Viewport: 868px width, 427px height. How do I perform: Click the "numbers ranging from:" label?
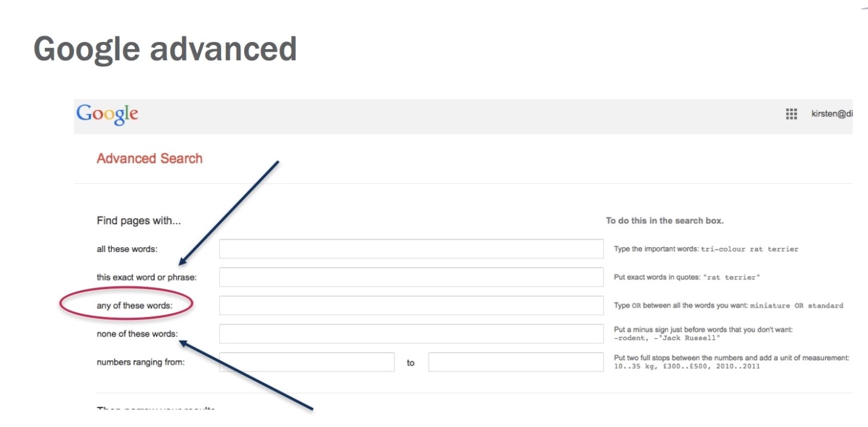140,363
